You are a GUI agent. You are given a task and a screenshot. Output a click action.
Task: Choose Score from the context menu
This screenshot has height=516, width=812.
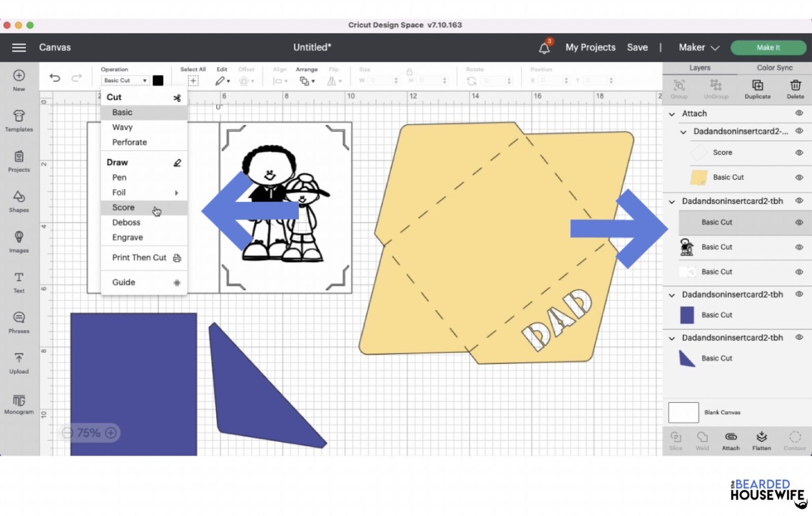[x=123, y=207]
